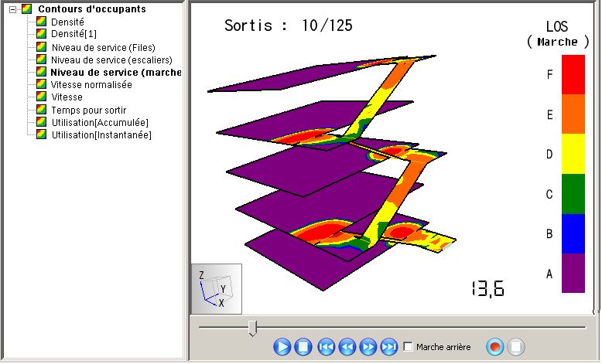Select Utilisation[Instantanée] entry
This screenshot has width=602, height=364.
pyautogui.click(x=101, y=134)
